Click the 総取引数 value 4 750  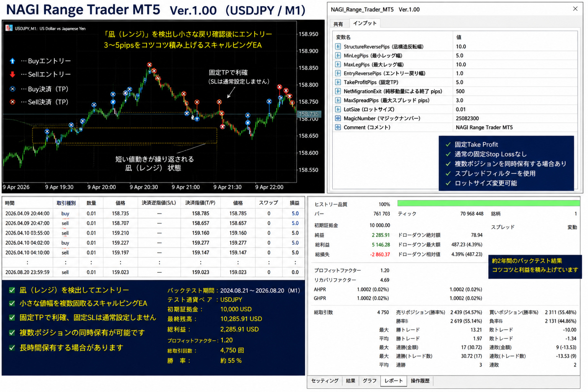383,312
